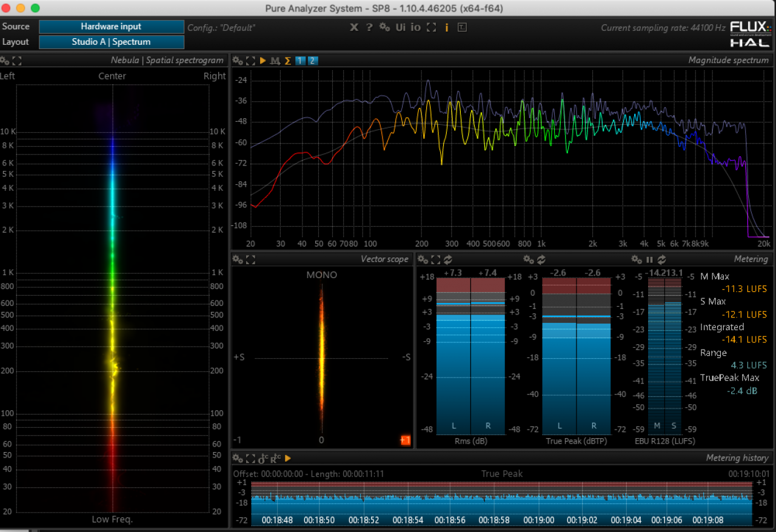Toggle the M mode icon in Magnitude spectrum
Screen dimensions: 776x532
tap(275, 61)
